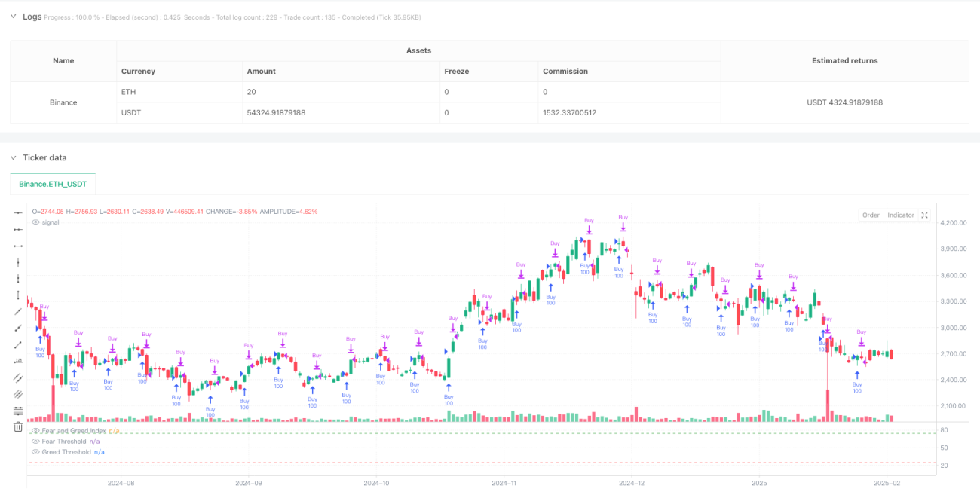Select the diagonal trend line tool
The width and height of the screenshot is (980, 489).
(x=18, y=312)
